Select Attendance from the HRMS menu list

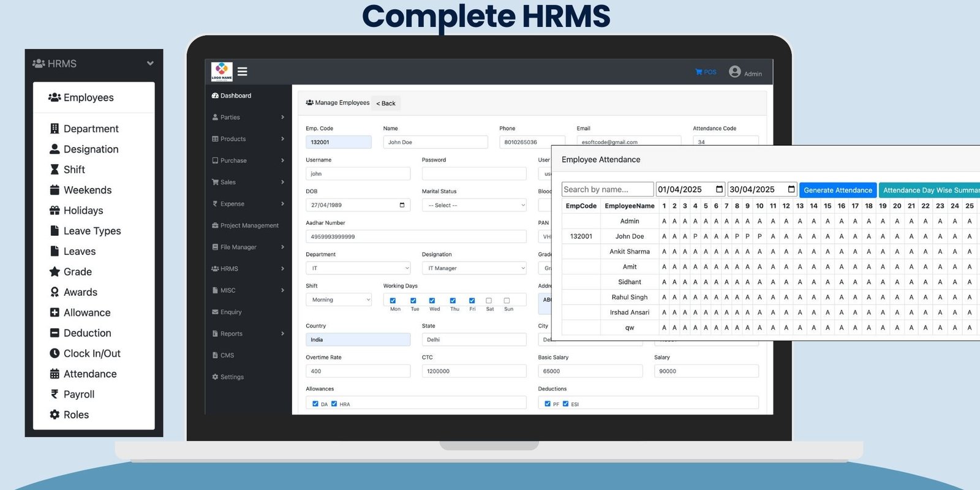click(x=89, y=374)
